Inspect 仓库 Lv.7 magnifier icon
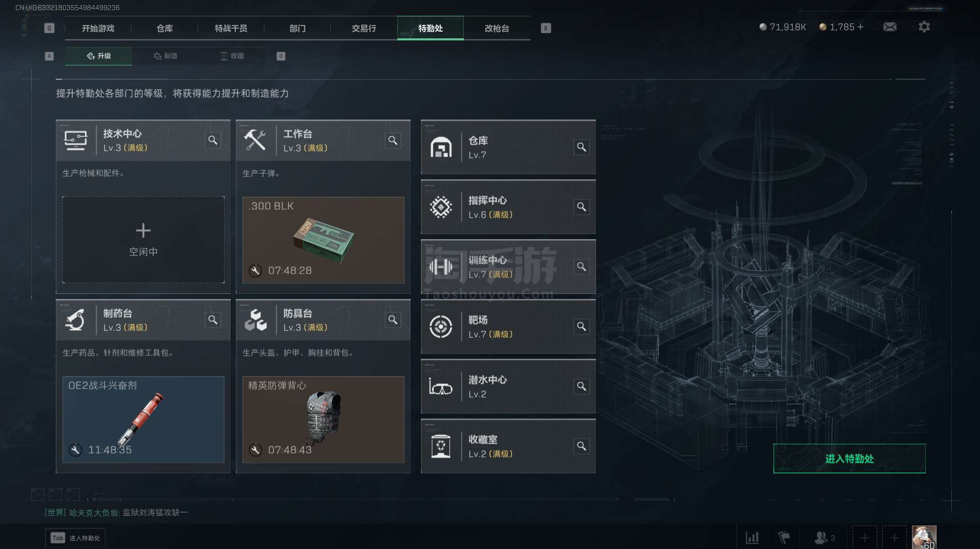Image resolution: width=980 pixels, height=549 pixels. coord(582,147)
